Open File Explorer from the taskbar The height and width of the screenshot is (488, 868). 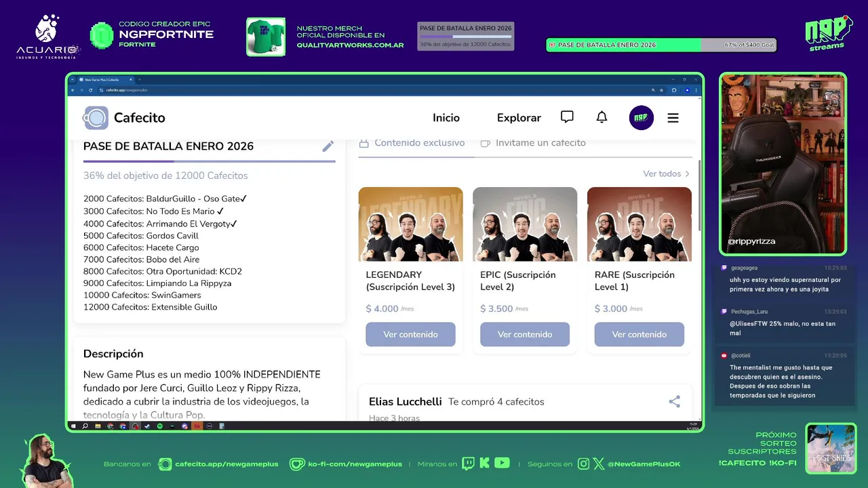pyautogui.click(x=98, y=426)
